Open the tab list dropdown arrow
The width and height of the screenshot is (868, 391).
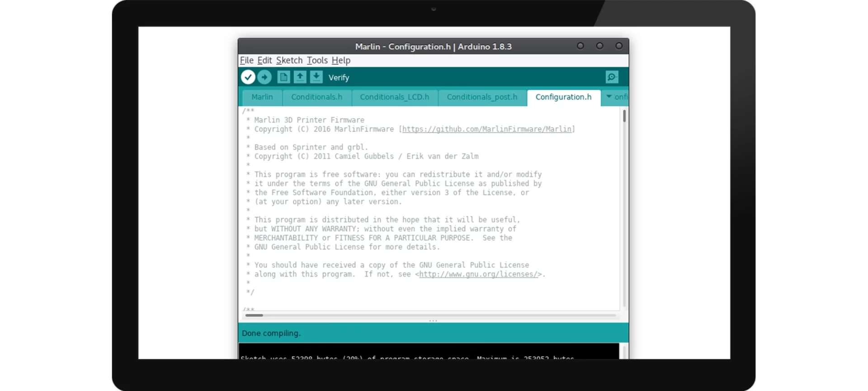609,96
